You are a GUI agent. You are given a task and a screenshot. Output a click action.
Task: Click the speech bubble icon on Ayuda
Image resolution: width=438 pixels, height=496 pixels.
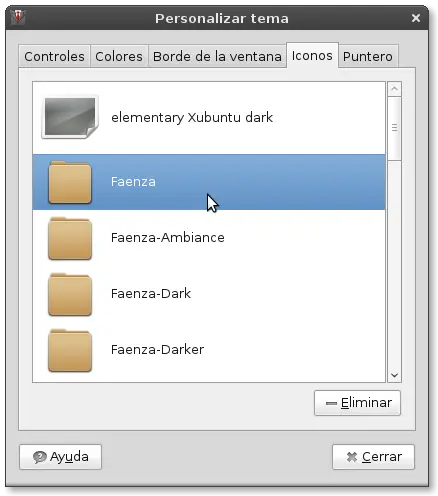[40, 457]
